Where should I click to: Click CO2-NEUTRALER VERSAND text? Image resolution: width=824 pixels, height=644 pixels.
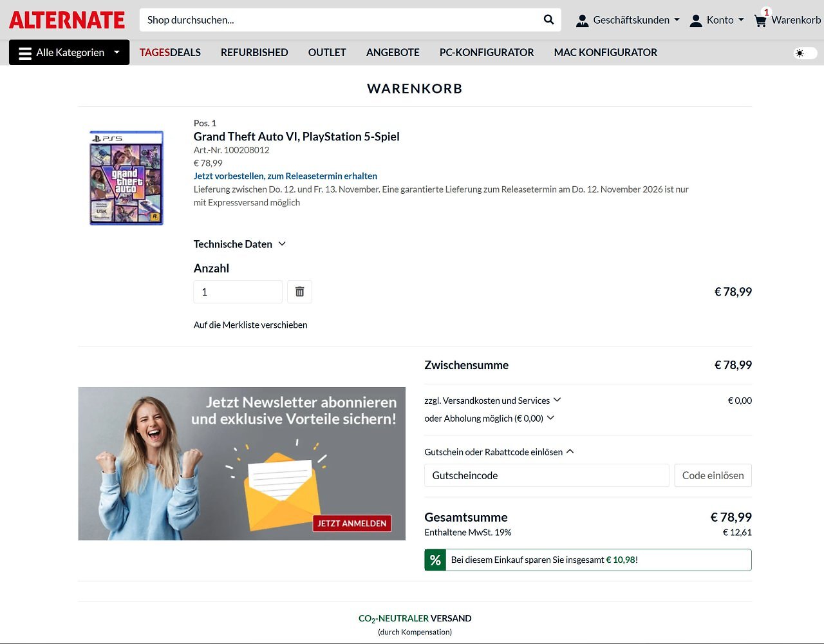coord(415,618)
